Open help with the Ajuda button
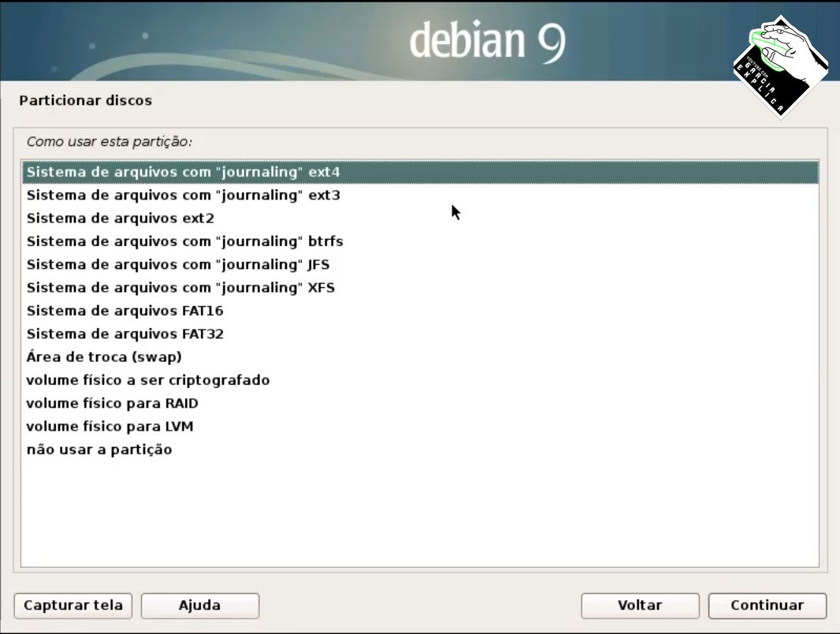The width and height of the screenshot is (840, 634). click(x=200, y=606)
